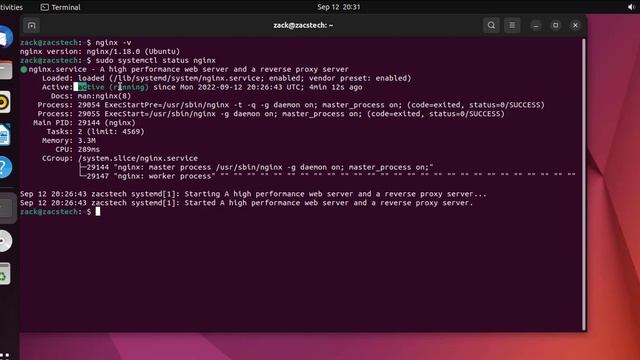Viewport: 640px width, 360px height.
Task: Open LibreOffice Writer in the dock
Action: pos(4,135)
